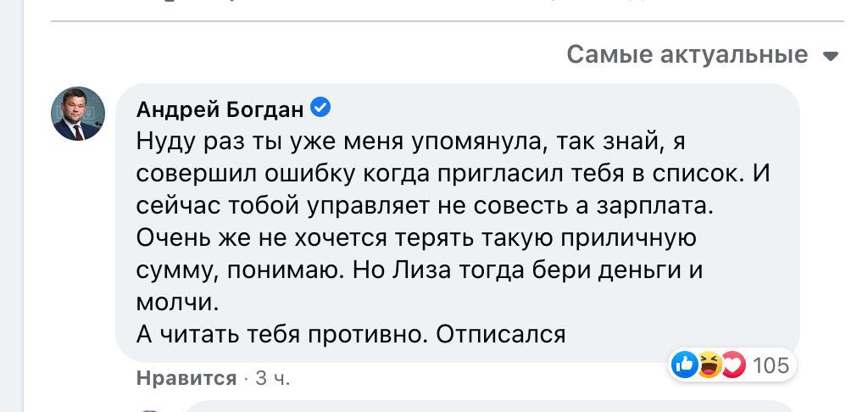Click the word 'Отписался' in the comment
Image resolution: width=868 pixels, height=412 pixels.
[500, 334]
